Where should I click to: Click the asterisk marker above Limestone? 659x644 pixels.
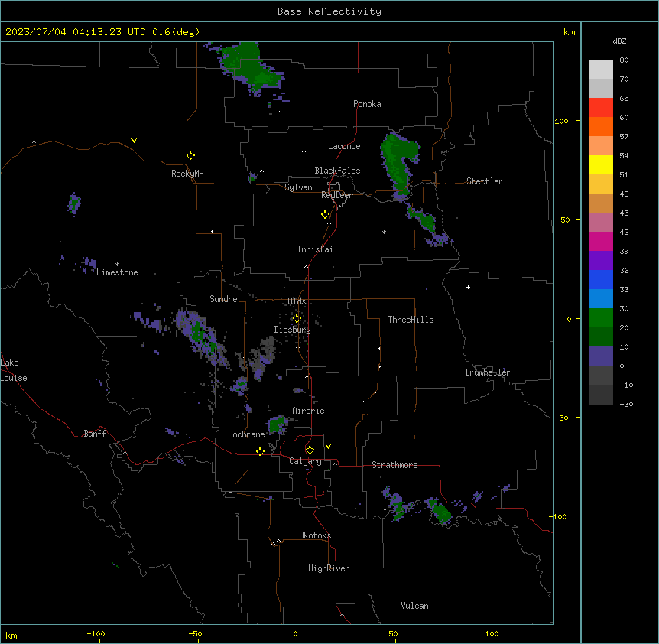(x=117, y=265)
